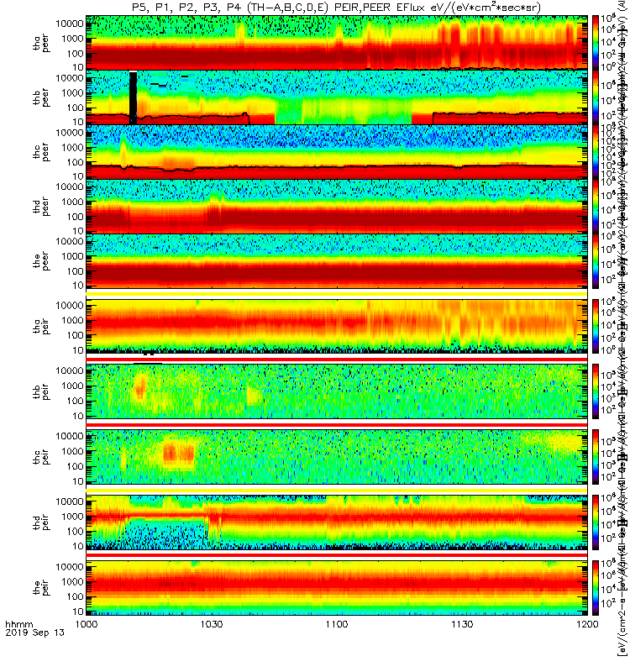Click the color bar beside thc peer panel
Image resolution: width=630 pixels, height=672 pixels.
tap(596, 152)
